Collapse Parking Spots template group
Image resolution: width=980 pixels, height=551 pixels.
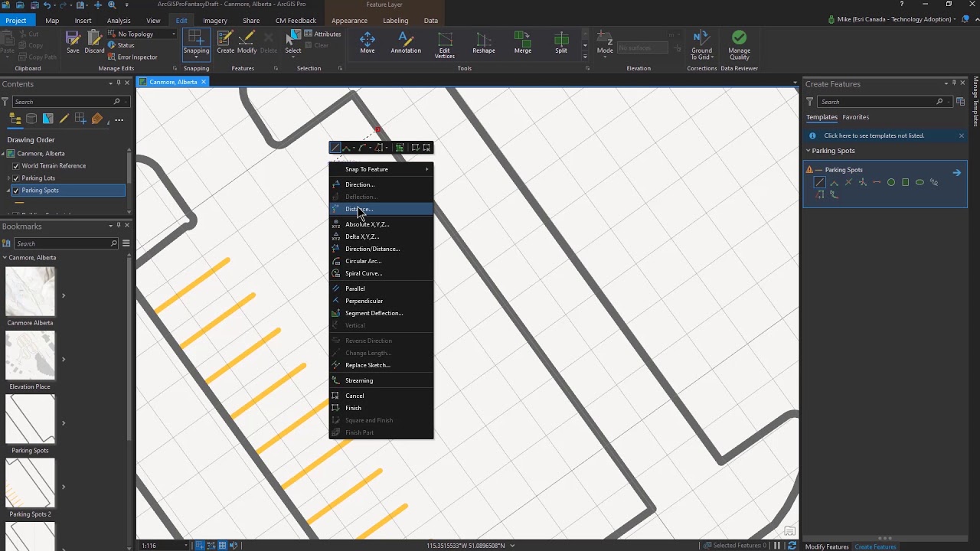click(808, 151)
